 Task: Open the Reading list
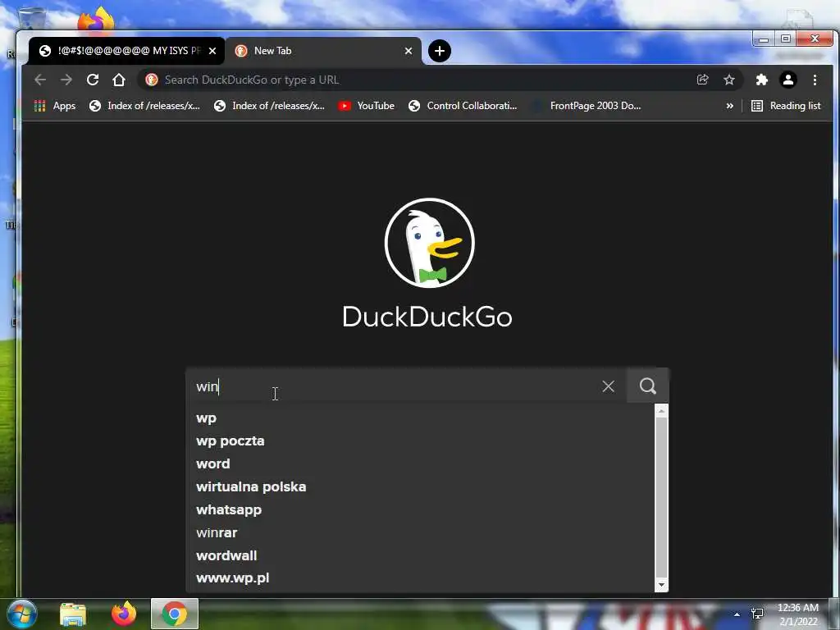tap(786, 106)
